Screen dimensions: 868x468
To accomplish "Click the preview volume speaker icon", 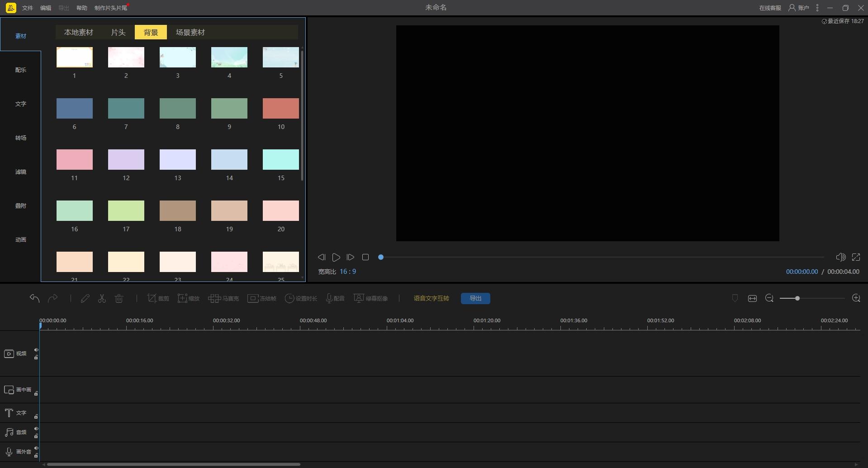I will 840,257.
